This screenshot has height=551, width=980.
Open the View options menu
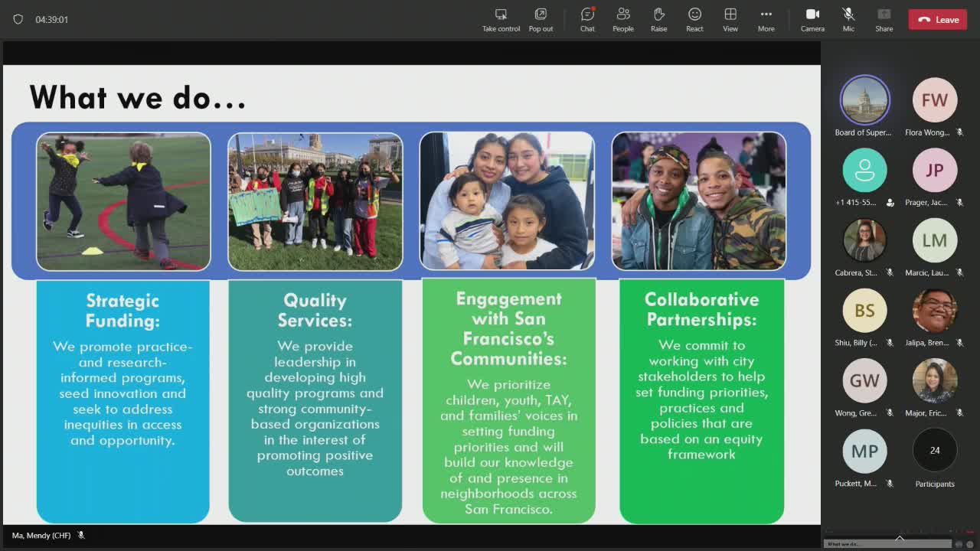[x=730, y=19]
